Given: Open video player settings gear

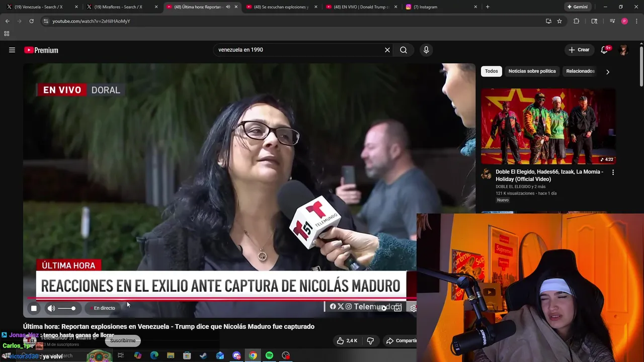Looking at the screenshot, I should 413,308.
